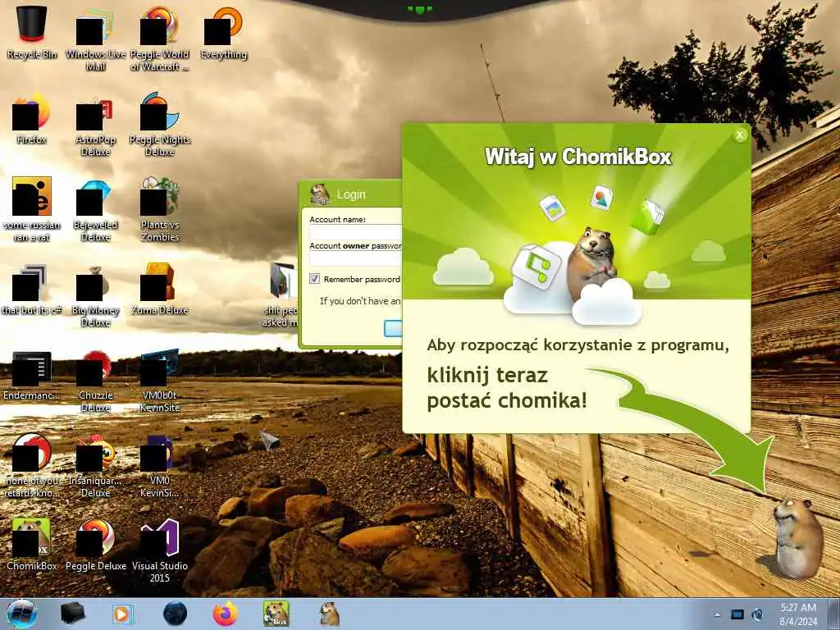Open the media player taskbar icon
Image resolution: width=840 pixels, height=630 pixels.
tap(123, 614)
